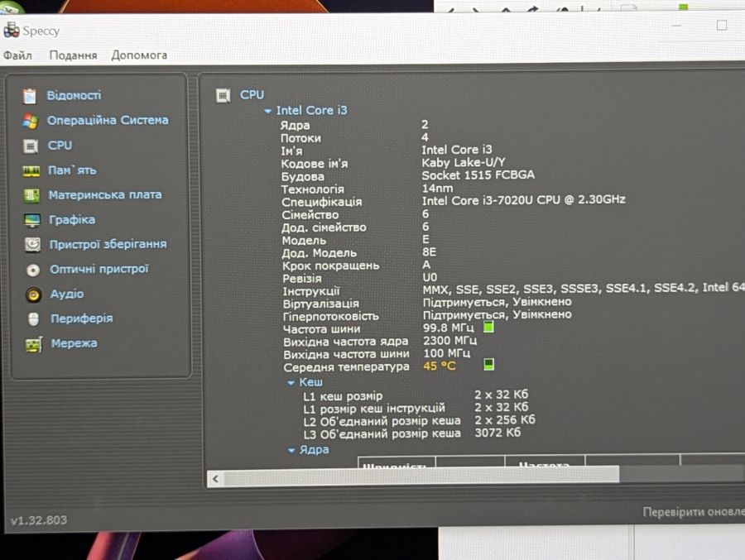745x560 pixels.
Task: Click the Socket 1515 FCBGA value
Action: tap(478, 175)
